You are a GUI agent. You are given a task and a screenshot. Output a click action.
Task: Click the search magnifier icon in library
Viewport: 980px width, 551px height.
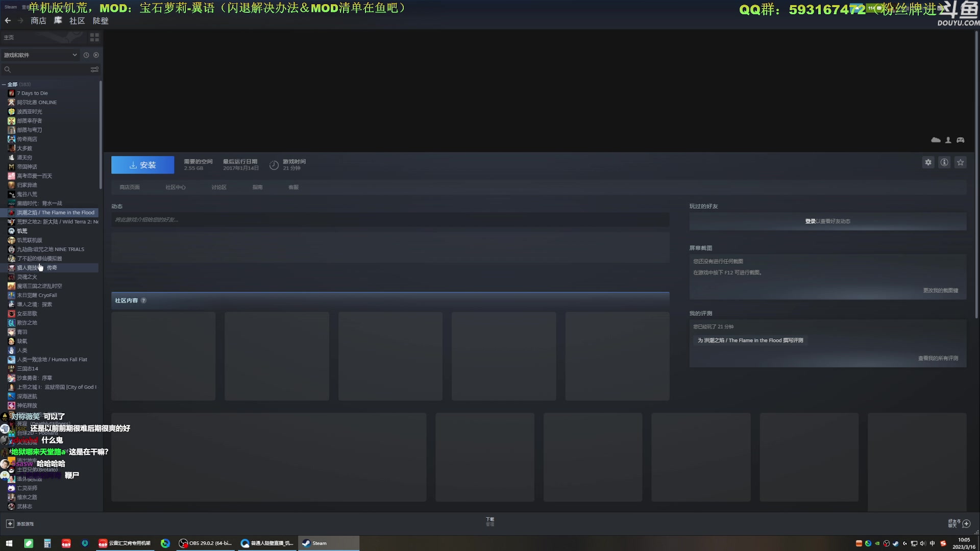coord(8,69)
